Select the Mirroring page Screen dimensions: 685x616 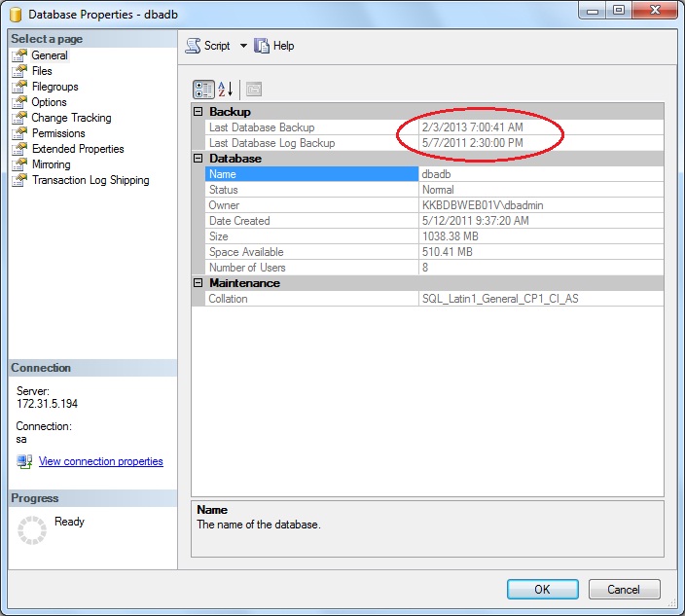click(52, 164)
